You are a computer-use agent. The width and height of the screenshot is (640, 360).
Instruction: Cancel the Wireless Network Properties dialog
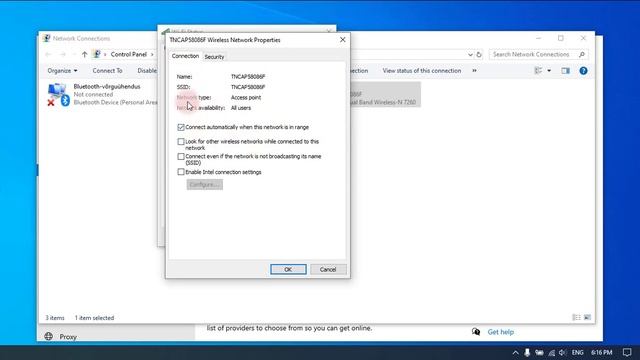[328, 269]
